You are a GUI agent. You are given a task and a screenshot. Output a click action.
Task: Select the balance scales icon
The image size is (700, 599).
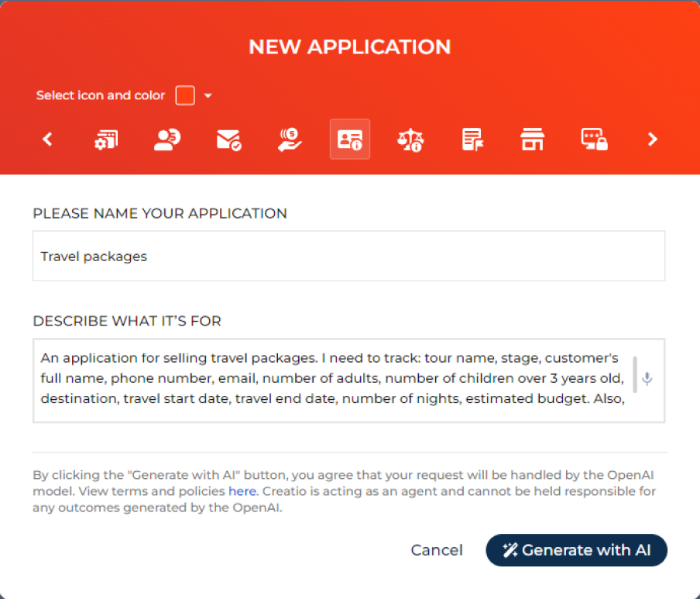click(x=410, y=139)
